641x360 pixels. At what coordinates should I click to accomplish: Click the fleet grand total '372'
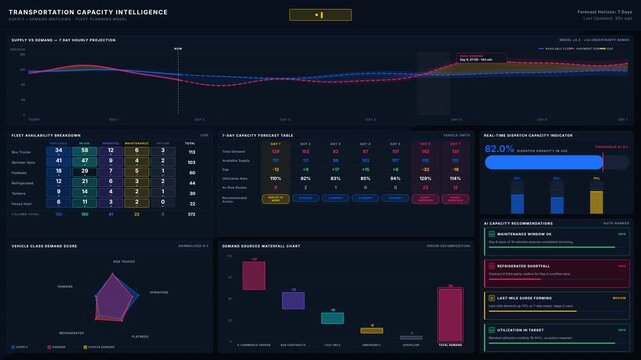coord(191,214)
